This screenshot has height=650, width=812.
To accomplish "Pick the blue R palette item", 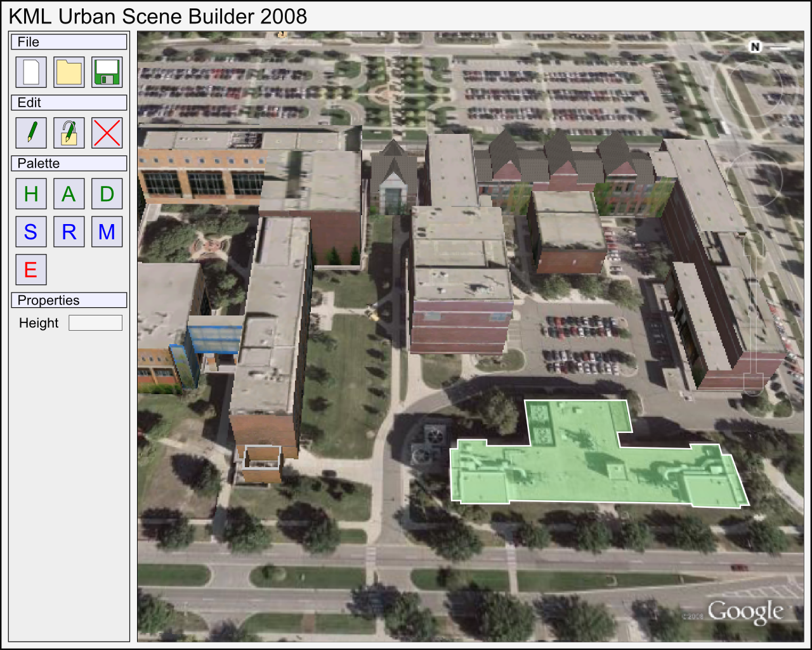I will [69, 232].
